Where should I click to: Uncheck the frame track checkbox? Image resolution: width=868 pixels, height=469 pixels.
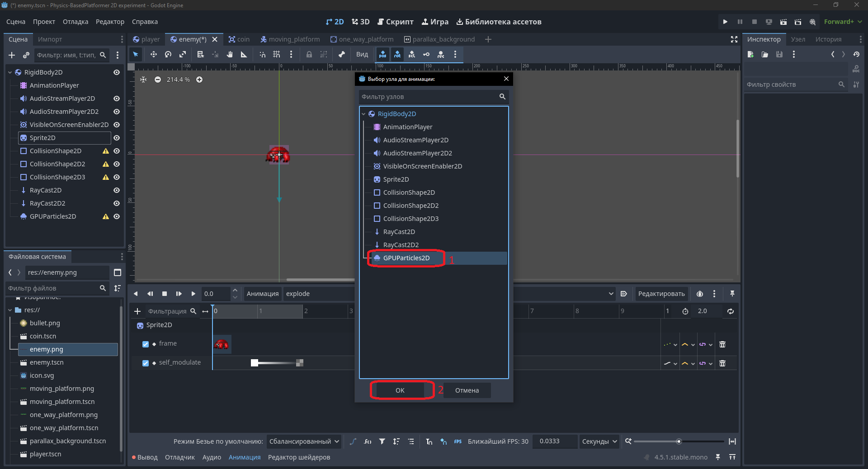pyautogui.click(x=146, y=344)
